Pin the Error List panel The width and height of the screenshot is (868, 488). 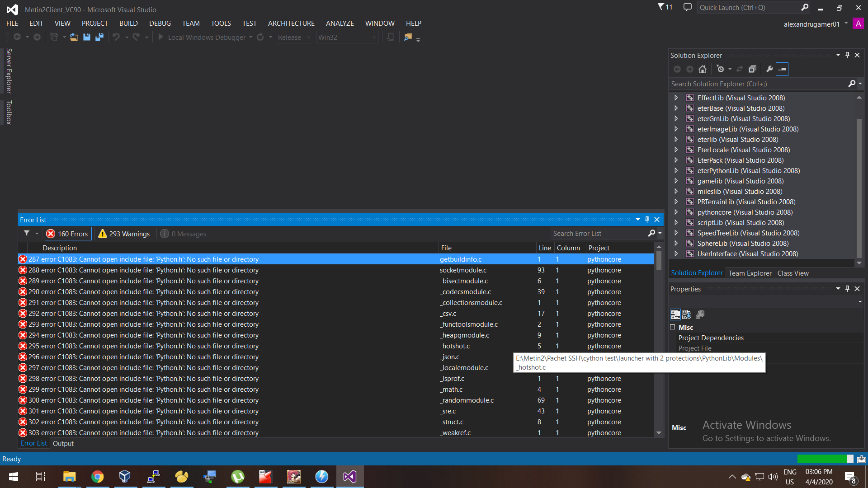tap(647, 220)
